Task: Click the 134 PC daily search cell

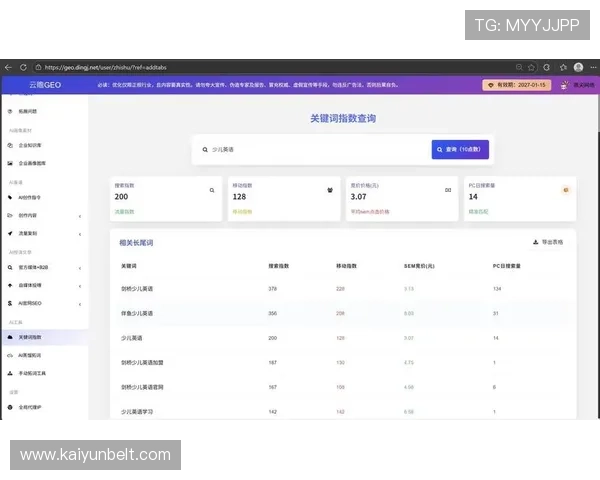Action: (497, 289)
